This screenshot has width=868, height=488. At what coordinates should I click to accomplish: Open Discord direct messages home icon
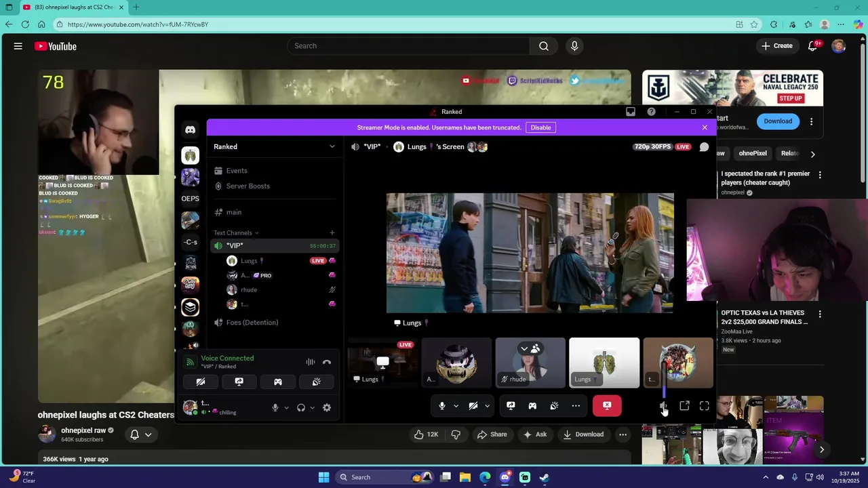click(191, 129)
